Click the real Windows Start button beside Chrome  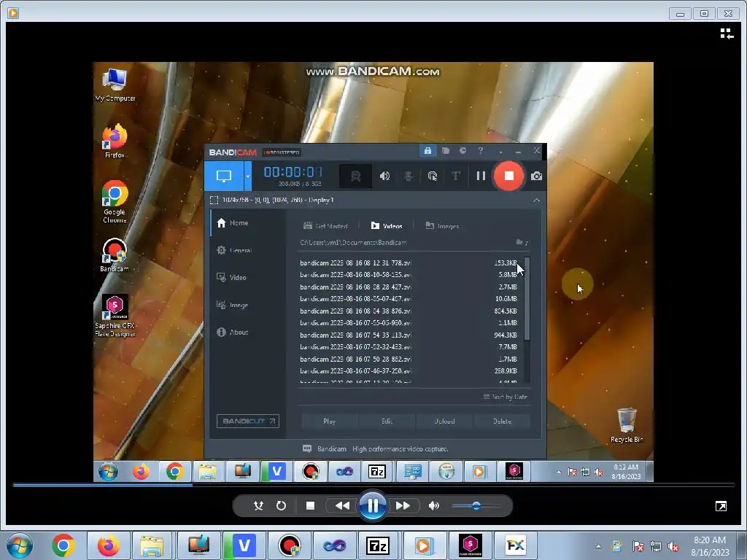[19, 545]
